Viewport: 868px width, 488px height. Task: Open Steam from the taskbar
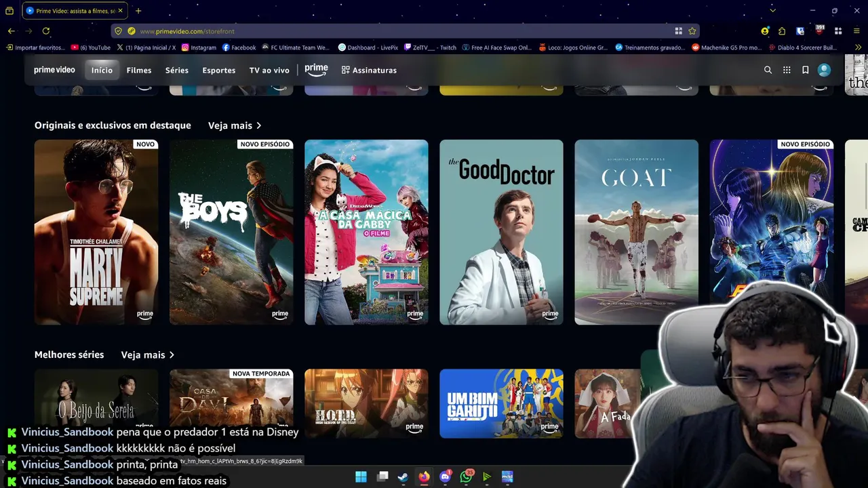tap(403, 476)
